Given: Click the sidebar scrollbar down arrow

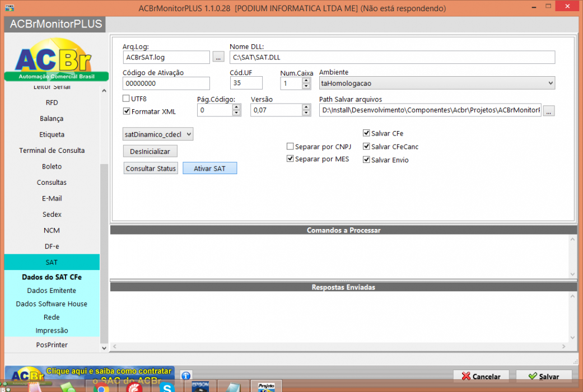Looking at the screenshot, I should (x=104, y=348).
